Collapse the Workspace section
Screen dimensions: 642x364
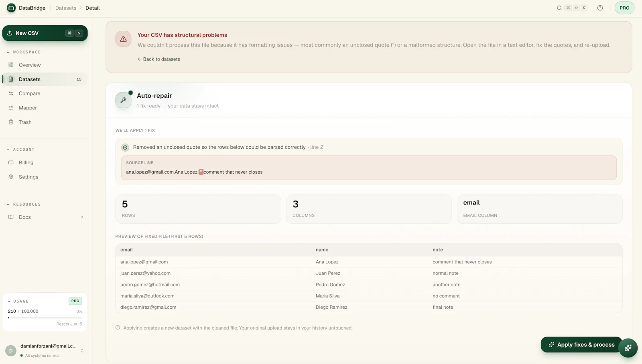click(24, 52)
